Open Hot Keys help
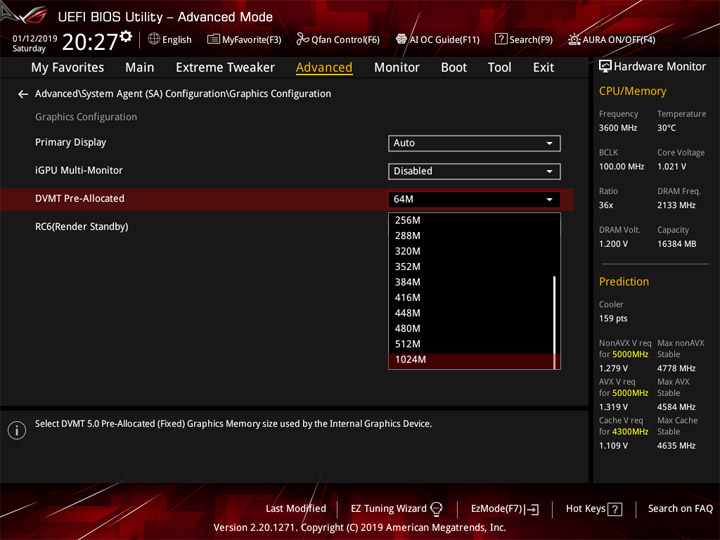The image size is (720, 540). [594, 509]
